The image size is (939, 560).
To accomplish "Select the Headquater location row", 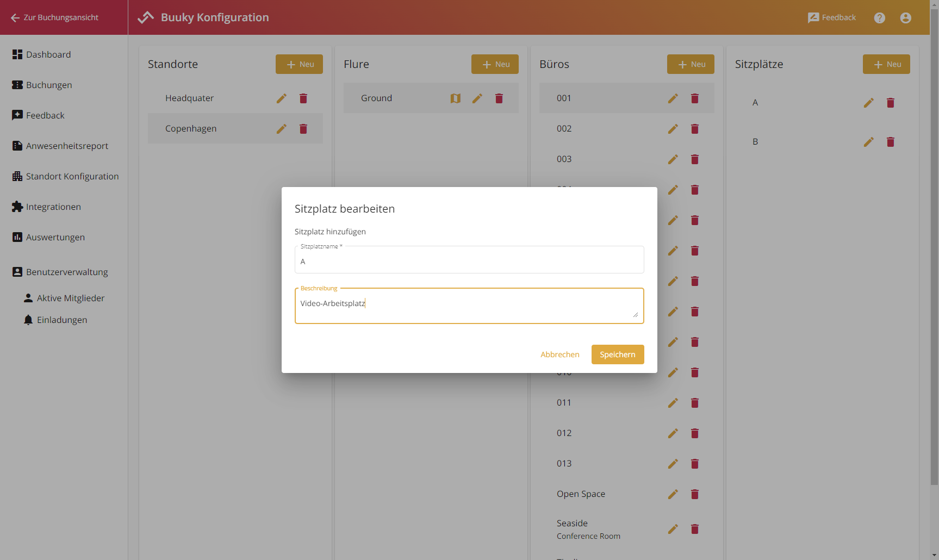I will click(235, 98).
